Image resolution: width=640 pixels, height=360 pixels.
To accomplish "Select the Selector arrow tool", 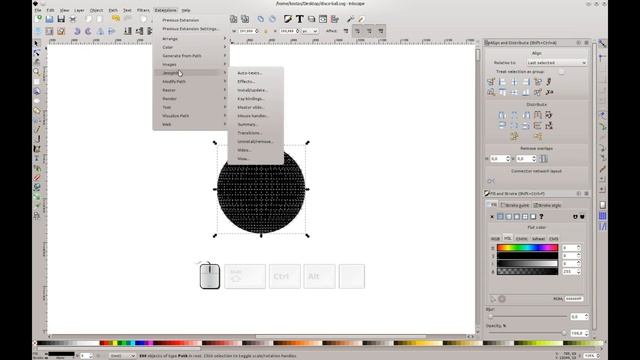I will [x=37, y=43].
